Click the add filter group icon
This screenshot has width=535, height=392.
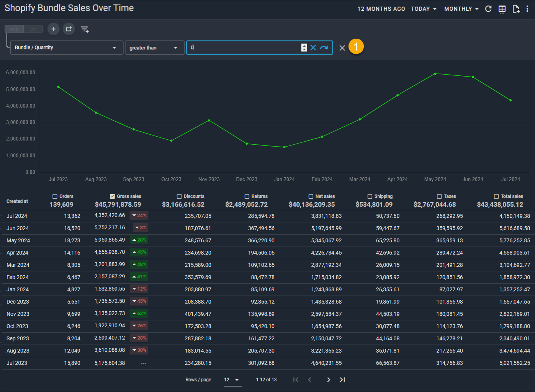point(69,29)
